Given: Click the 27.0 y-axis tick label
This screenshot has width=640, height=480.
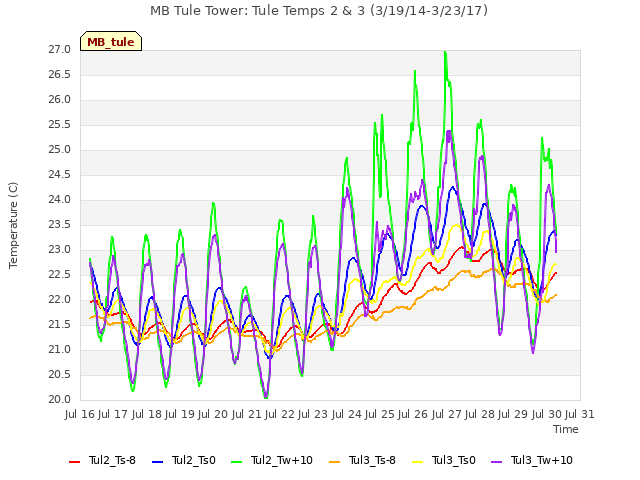Looking at the screenshot, I should coord(60,50).
